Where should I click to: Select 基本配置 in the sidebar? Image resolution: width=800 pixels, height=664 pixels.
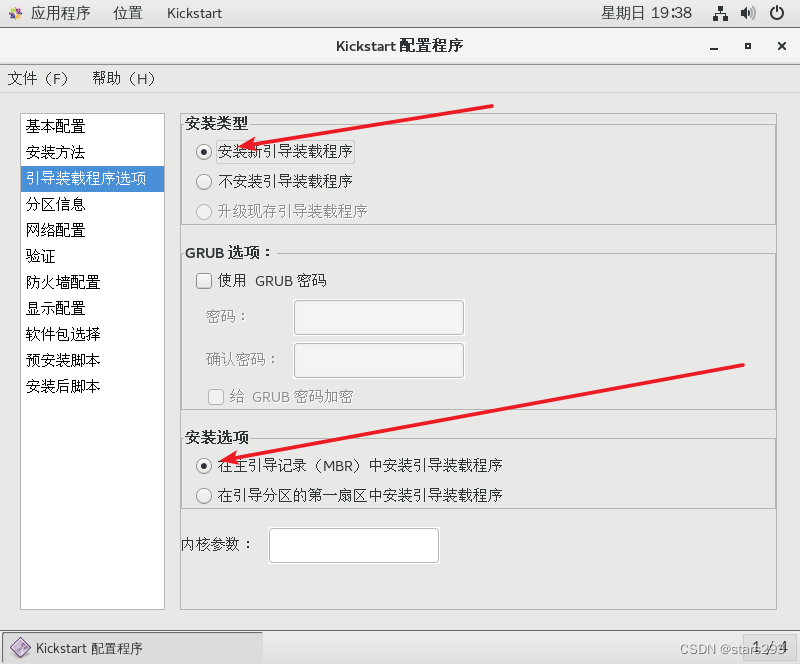pyautogui.click(x=92, y=127)
